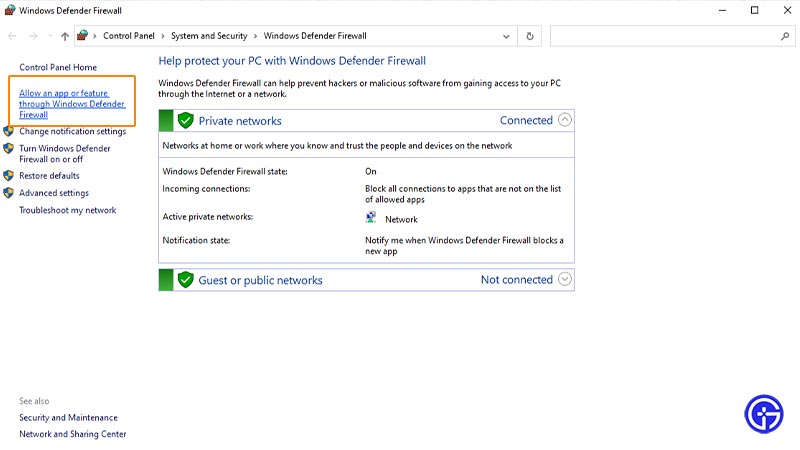Image resolution: width=800 pixels, height=450 pixels.
Task: Click shield icon beside Advanced settings
Action: [x=8, y=193]
